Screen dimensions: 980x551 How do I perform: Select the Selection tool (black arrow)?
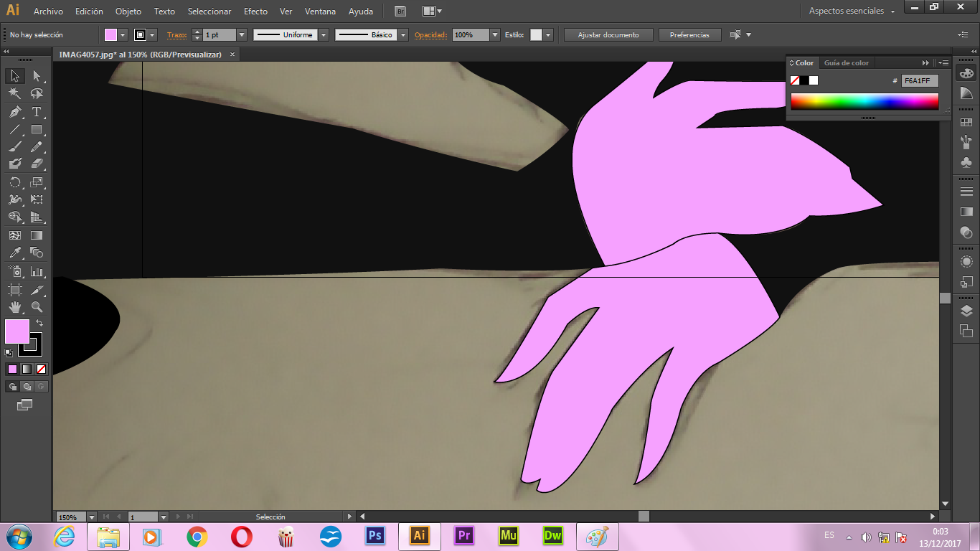coord(14,76)
